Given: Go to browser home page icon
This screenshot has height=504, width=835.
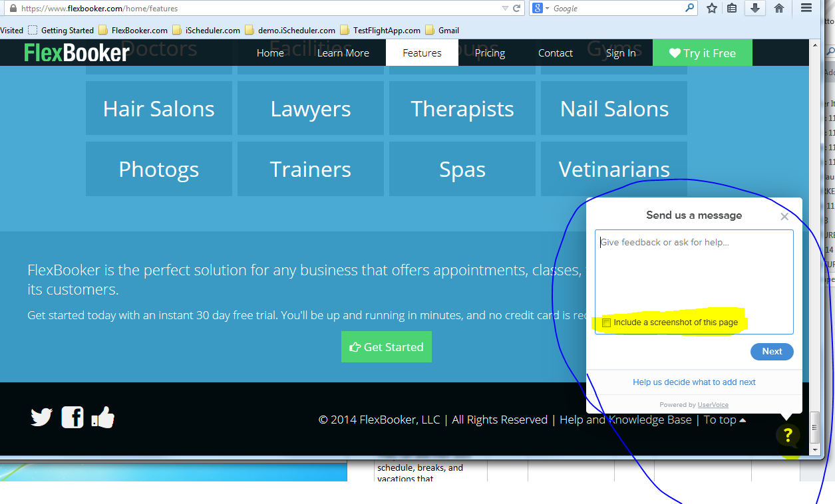Looking at the screenshot, I should pyautogui.click(x=779, y=9).
